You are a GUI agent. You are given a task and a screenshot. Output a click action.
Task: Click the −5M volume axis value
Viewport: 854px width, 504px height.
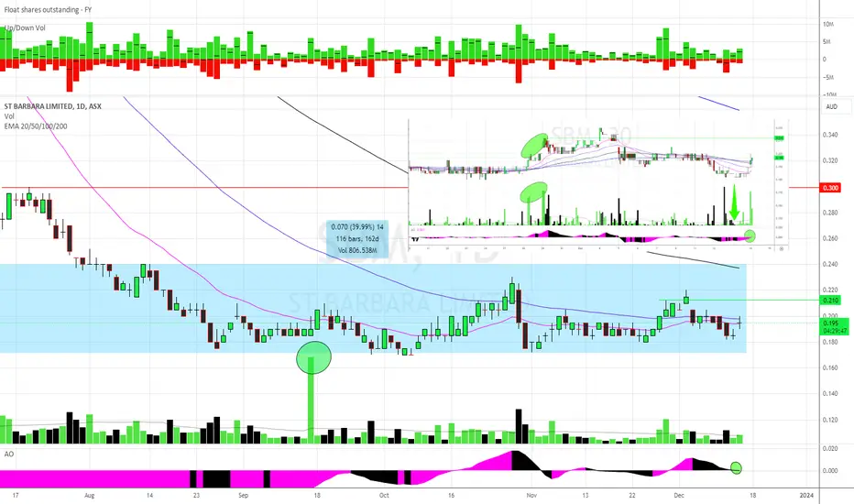827,77
